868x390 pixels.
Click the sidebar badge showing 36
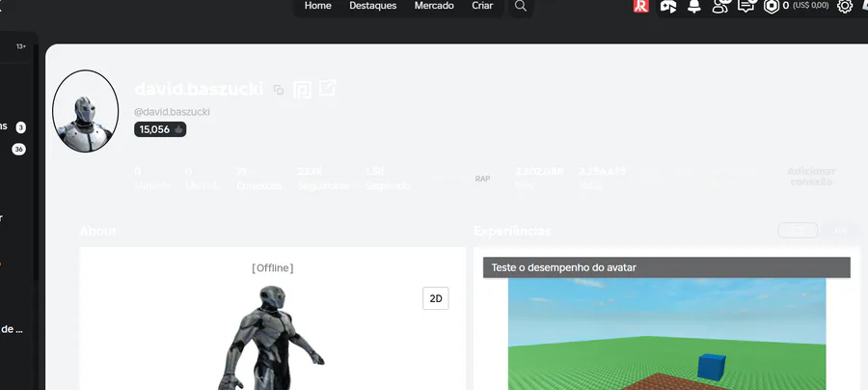coord(19,150)
